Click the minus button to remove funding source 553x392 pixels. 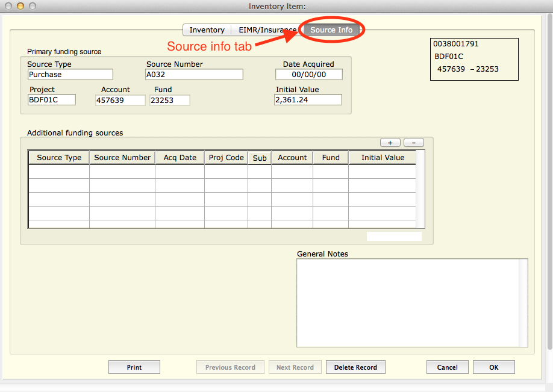[x=413, y=143]
